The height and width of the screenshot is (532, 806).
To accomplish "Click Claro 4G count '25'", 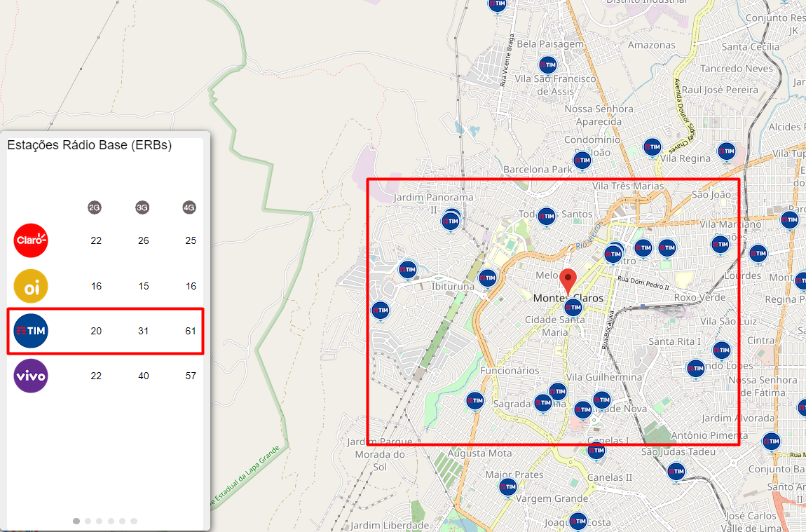I will (x=190, y=240).
